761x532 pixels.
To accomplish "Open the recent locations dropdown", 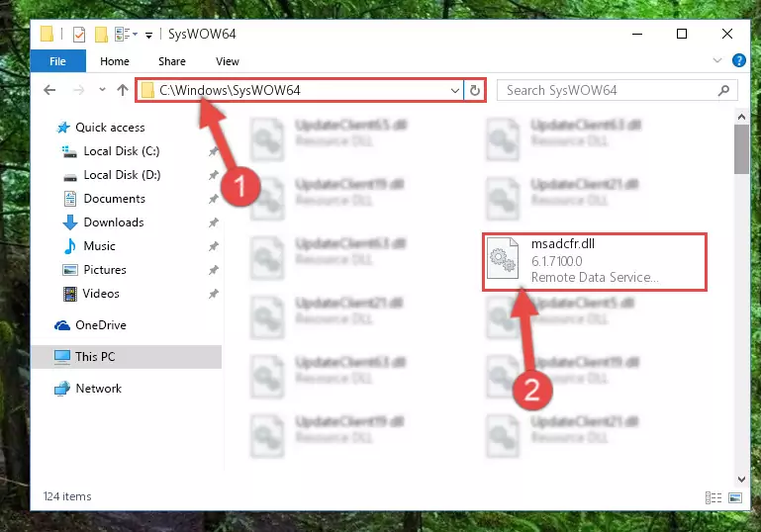I will (102, 90).
